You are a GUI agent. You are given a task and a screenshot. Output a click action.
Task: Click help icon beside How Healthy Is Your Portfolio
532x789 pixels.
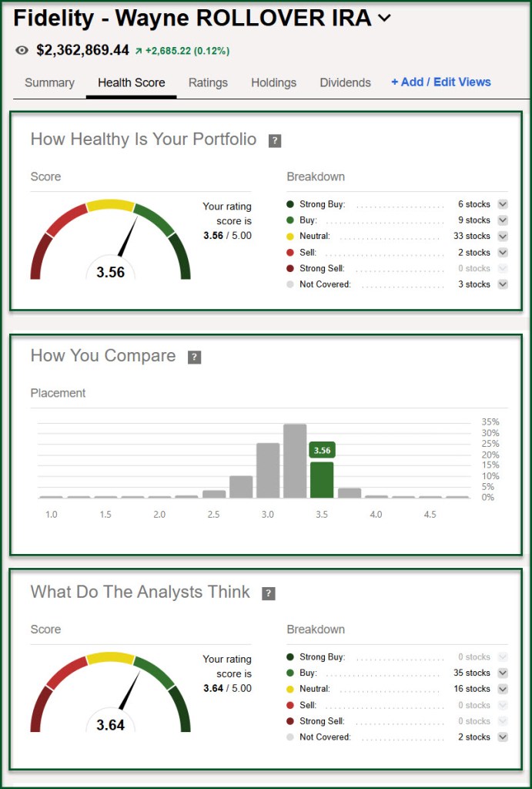[x=274, y=141]
